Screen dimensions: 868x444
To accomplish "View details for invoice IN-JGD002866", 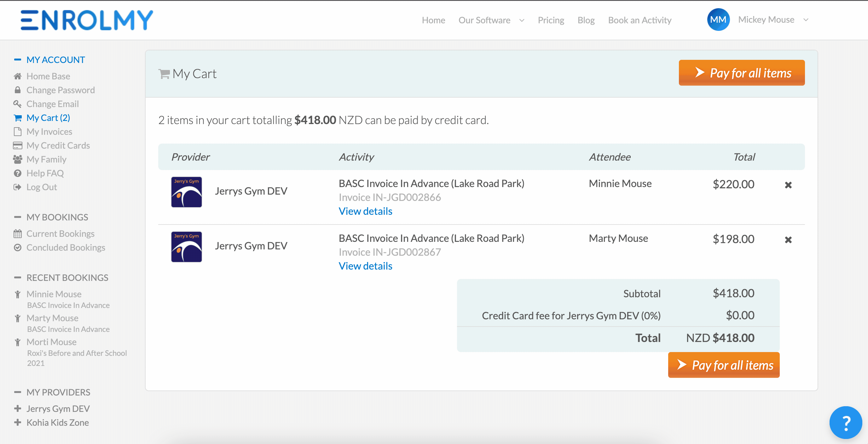I will coord(365,211).
